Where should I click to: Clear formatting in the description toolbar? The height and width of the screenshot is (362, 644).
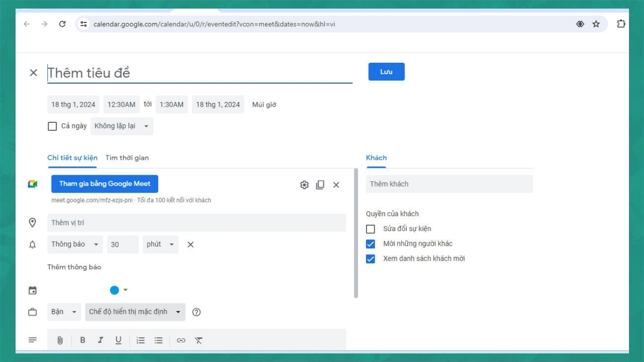(198, 340)
